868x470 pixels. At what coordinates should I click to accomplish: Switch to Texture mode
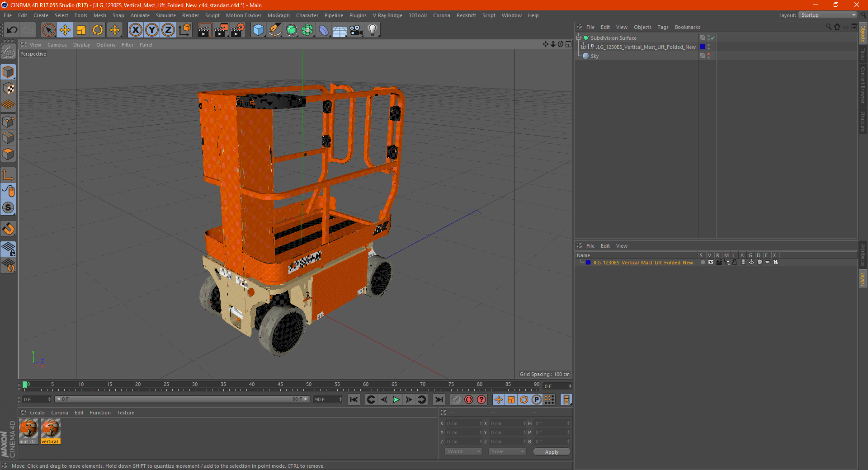click(8, 89)
